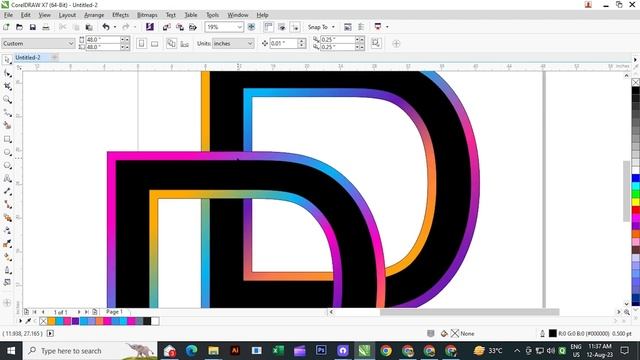
Task: Open the Bitmaps menu
Action: point(147,15)
